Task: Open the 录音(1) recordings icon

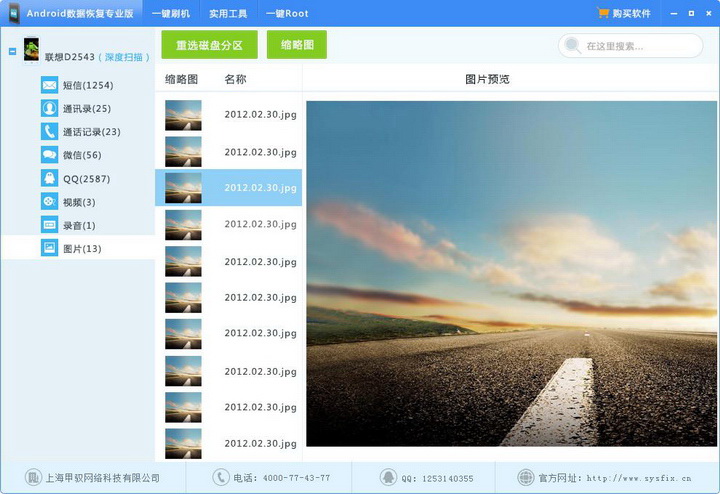Action: [x=50, y=225]
